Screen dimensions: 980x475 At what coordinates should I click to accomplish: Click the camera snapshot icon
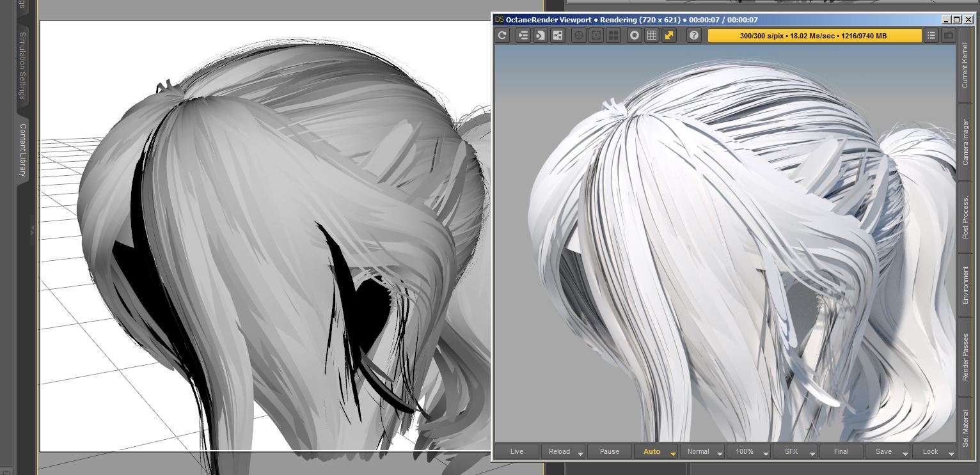[949, 36]
